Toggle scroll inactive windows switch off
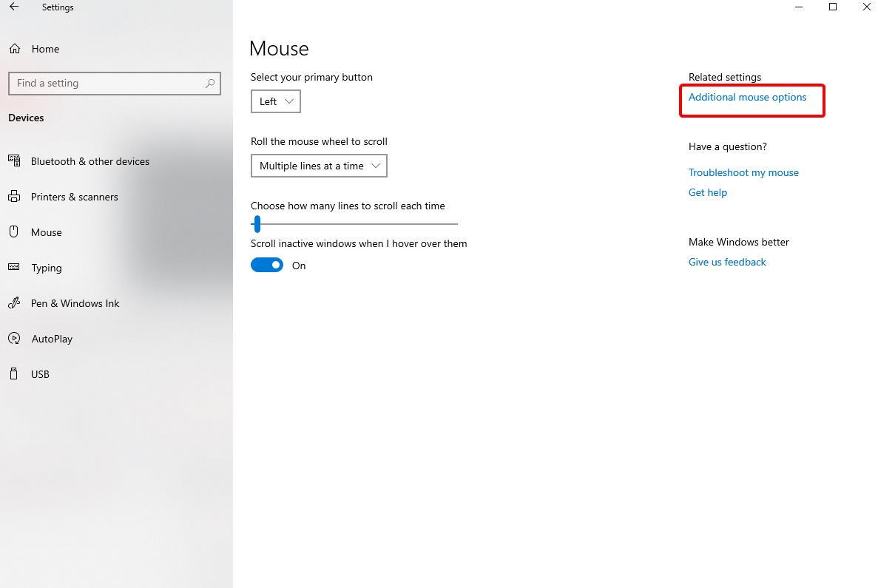The image size is (878, 588). tap(267, 265)
